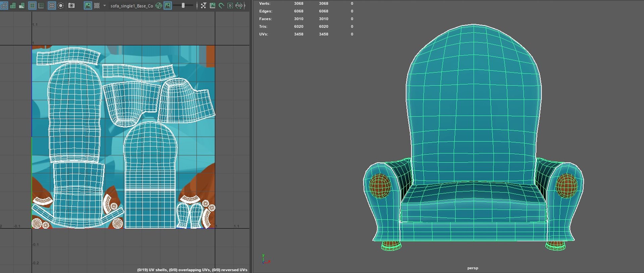Toggle the dim image icon

167,6
